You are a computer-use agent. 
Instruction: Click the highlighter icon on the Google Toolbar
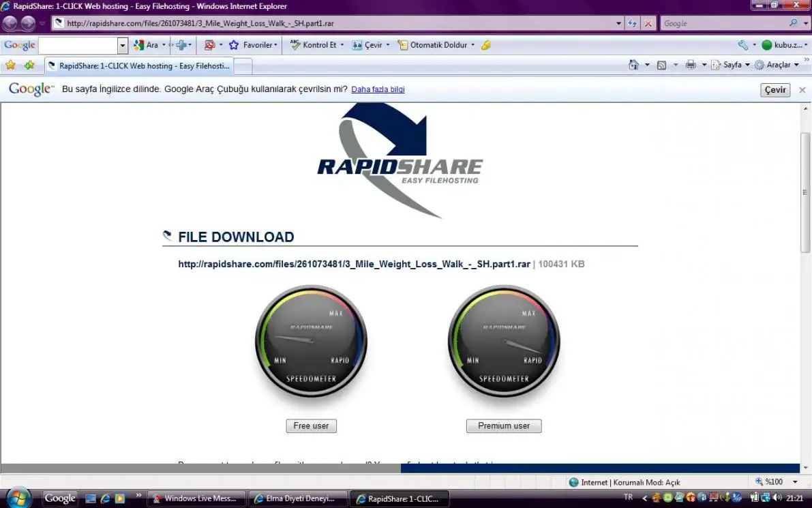tap(485, 45)
